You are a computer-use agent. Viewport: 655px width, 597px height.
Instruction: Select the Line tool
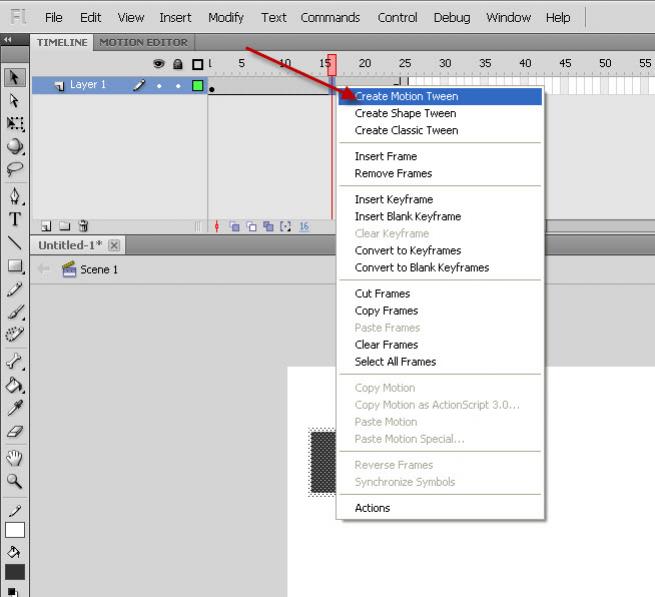[x=15, y=242]
